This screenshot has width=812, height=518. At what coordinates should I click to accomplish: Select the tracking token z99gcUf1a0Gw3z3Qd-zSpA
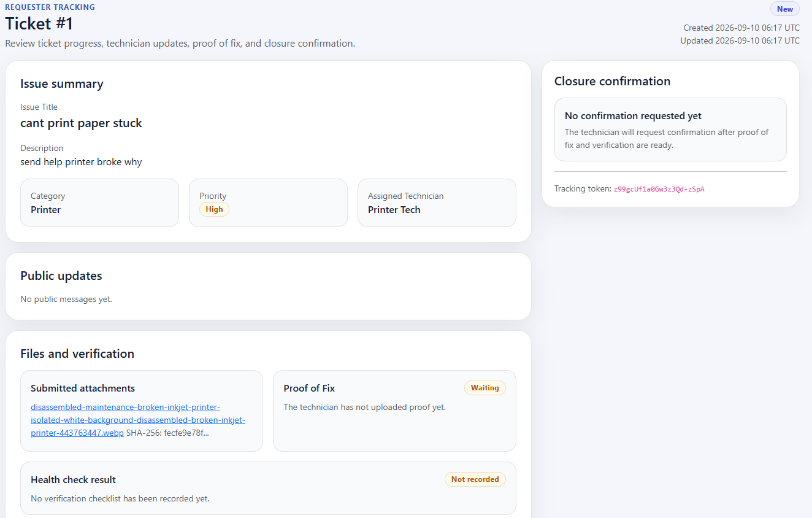(x=659, y=189)
